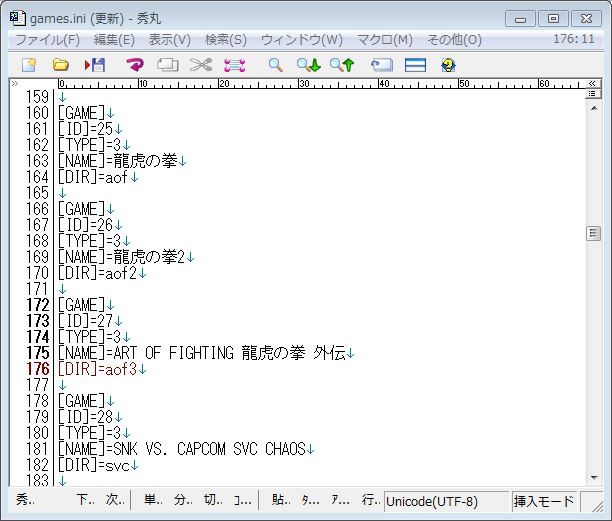Click the pink undo arrow icon
Viewport: 612px width, 521px height.
(x=135, y=65)
